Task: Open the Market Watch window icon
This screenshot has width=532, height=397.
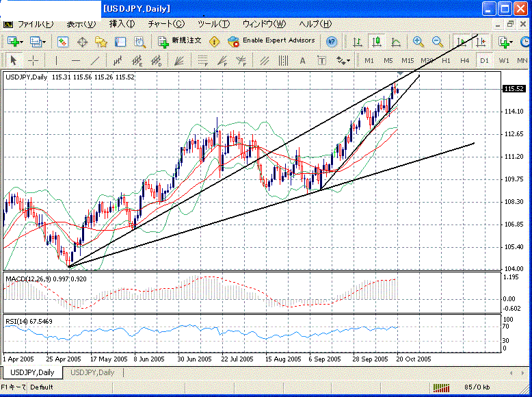Action: pos(63,41)
